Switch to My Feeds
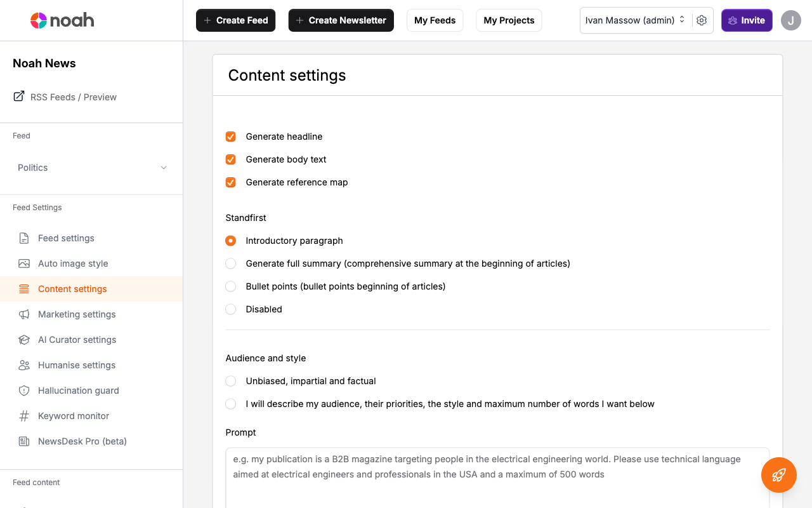The width and height of the screenshot is (812, 508). 435,20
